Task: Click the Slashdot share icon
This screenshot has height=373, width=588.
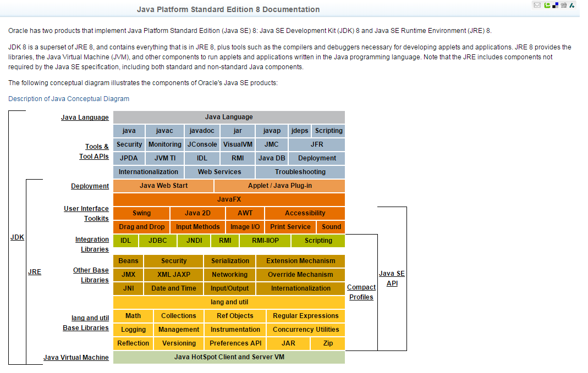Action: point(572,5)
